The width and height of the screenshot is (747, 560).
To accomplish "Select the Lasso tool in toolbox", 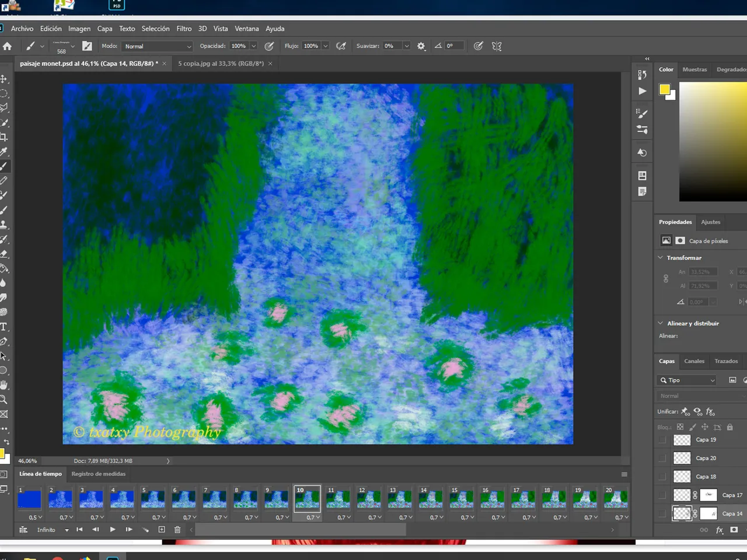I will coord(4,108).
